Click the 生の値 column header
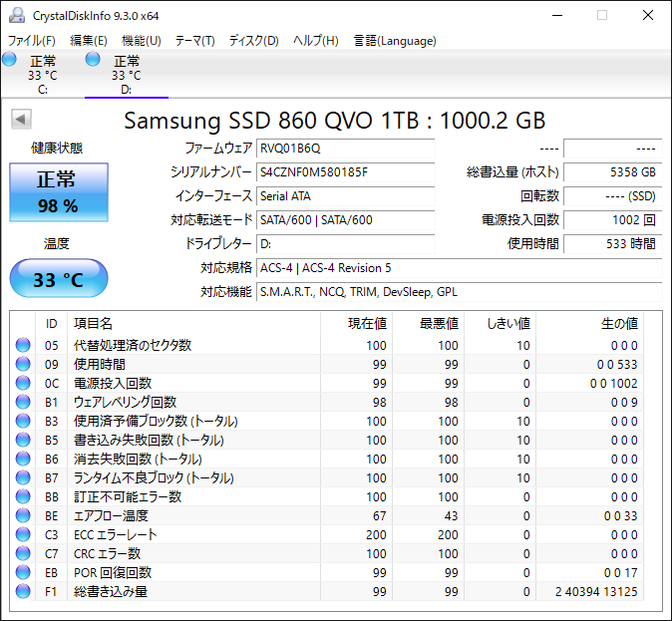Screen dimensions: 672x621 [x=589, y=324]
